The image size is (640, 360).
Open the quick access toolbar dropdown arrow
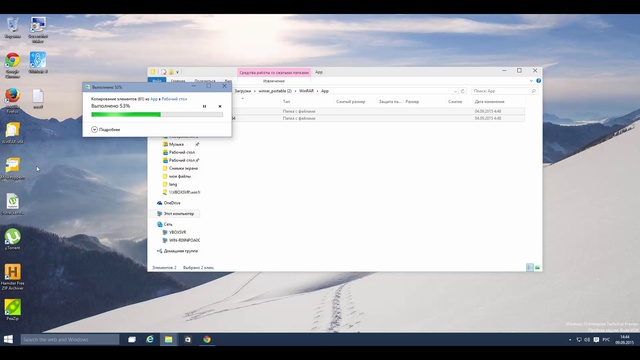pos(178,72)
